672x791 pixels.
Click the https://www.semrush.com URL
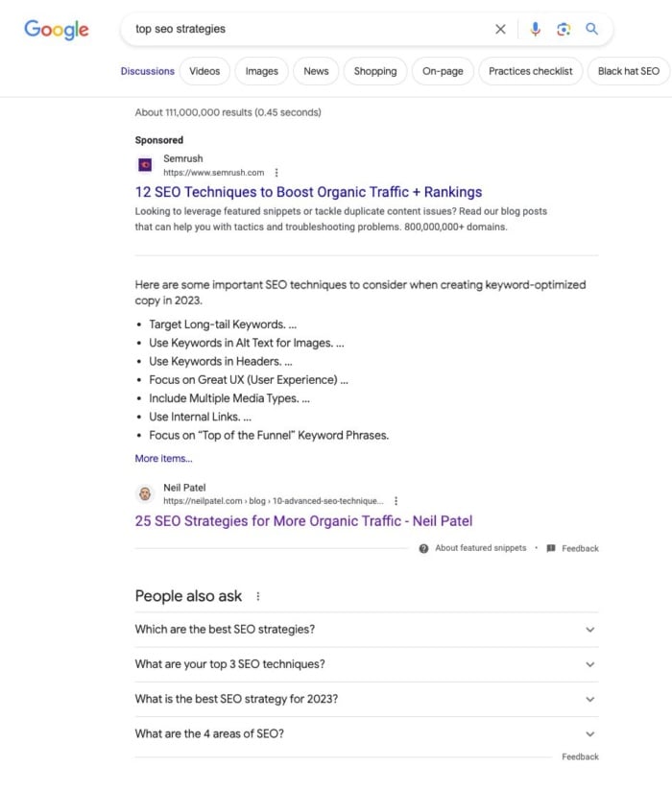click(213, 173)
